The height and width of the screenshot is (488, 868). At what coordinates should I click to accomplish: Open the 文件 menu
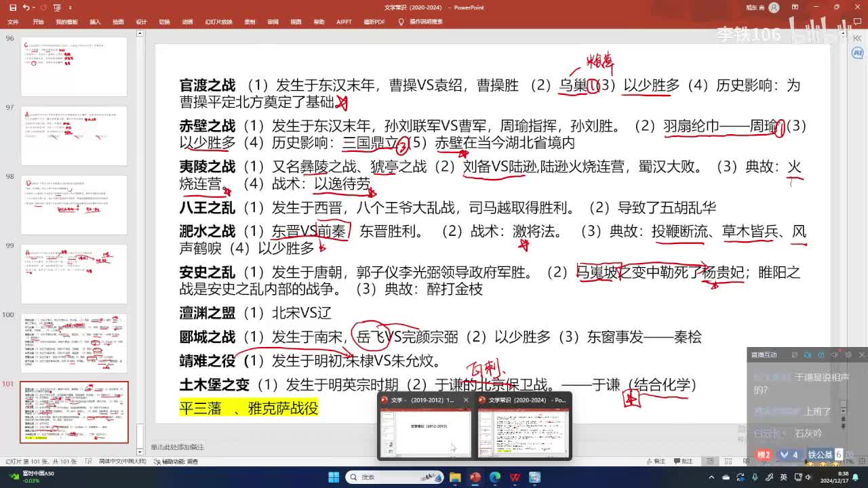[12, 22]
